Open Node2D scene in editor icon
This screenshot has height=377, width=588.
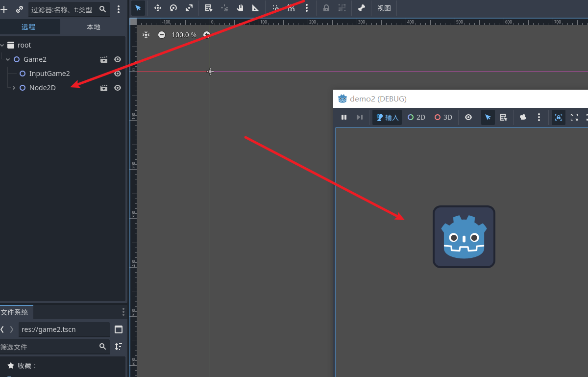(x=104, y=88)
